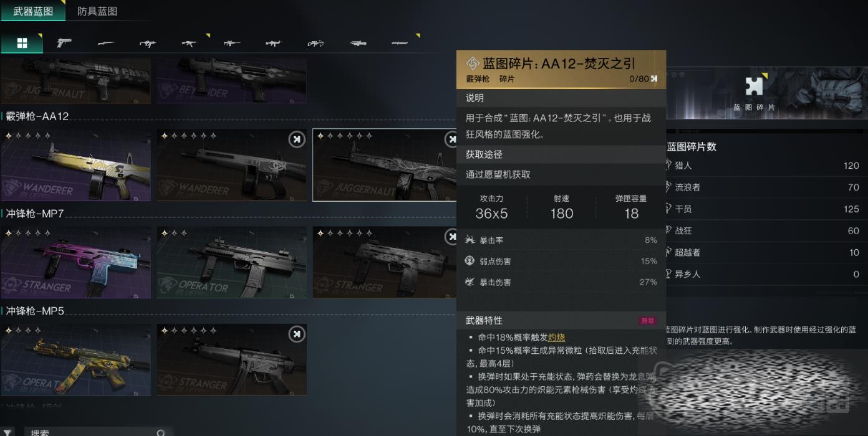The height and width of the screenshot is (436, 868).
Task: Switch to the 防具蓝图 tab
Action: coord(97,11)
